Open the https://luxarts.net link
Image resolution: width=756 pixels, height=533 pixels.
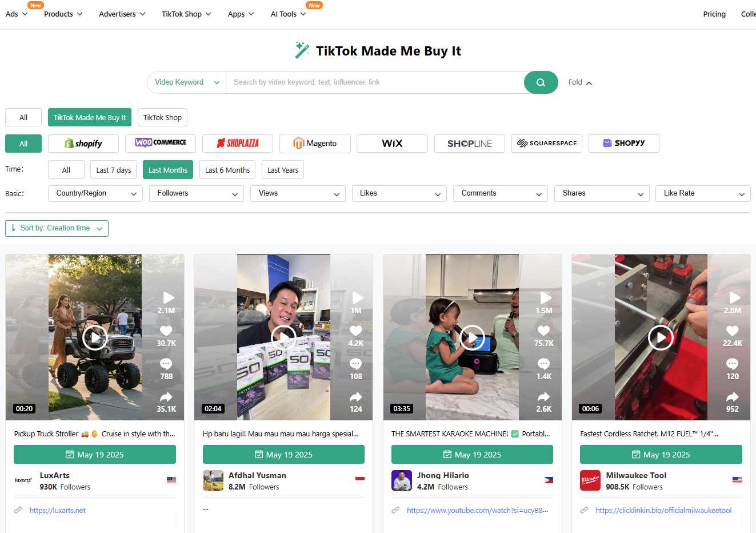click(58, 510)
